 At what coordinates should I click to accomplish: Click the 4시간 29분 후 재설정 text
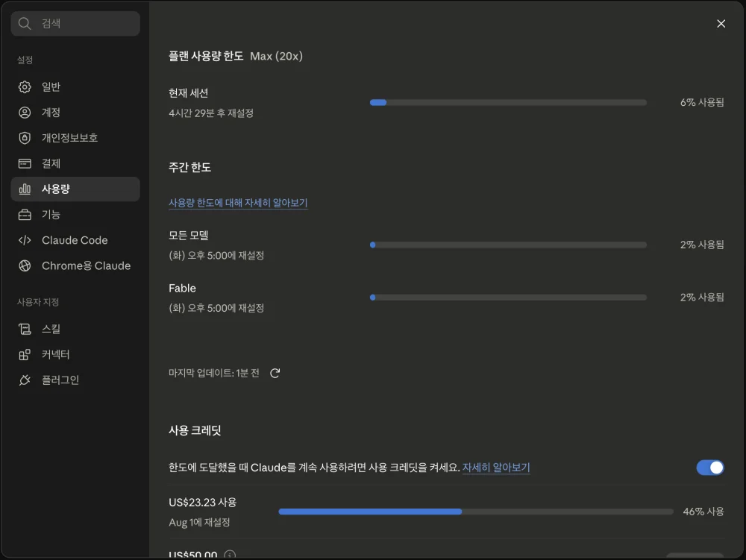click(211, 113)
